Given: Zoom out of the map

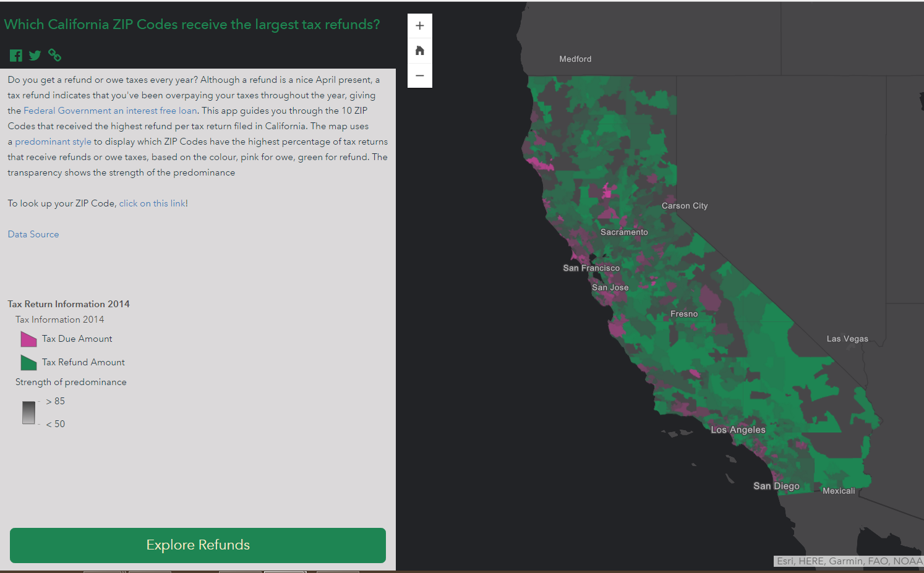Looking at the screenshot, I should [420, 75].
